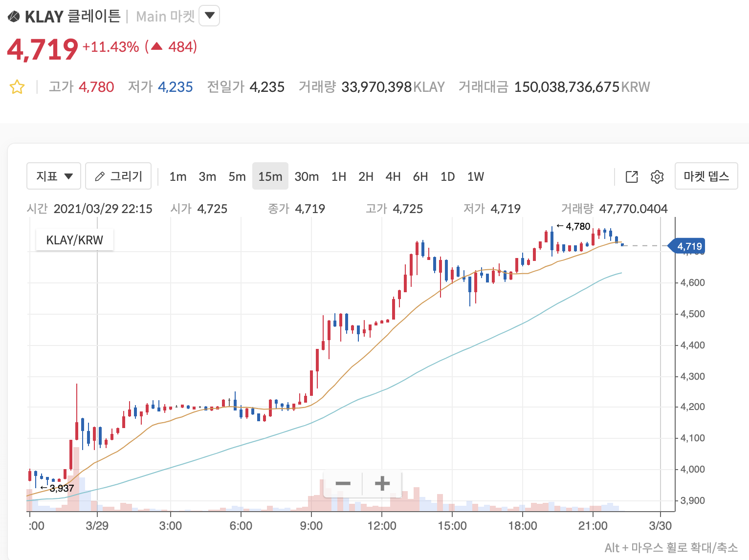
Task: Click the 4,780 high price annotation
Action: point(573,226)
